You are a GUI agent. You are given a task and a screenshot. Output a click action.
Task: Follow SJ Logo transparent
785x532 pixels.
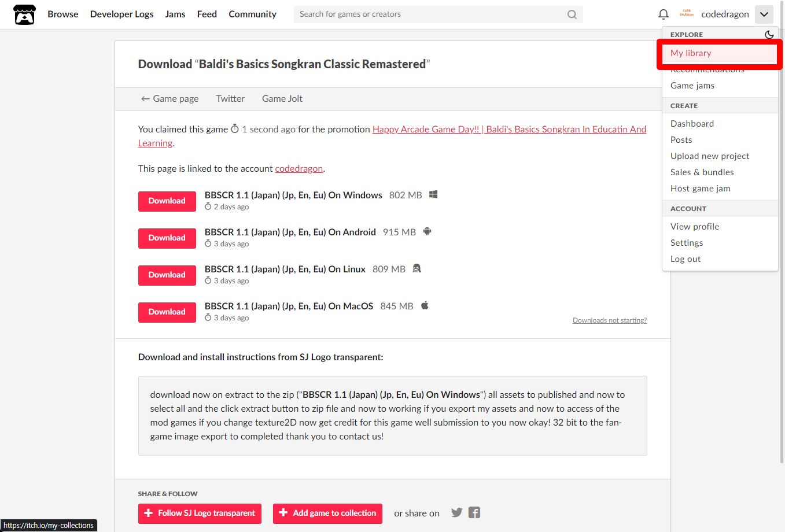(x=200, y=513)
